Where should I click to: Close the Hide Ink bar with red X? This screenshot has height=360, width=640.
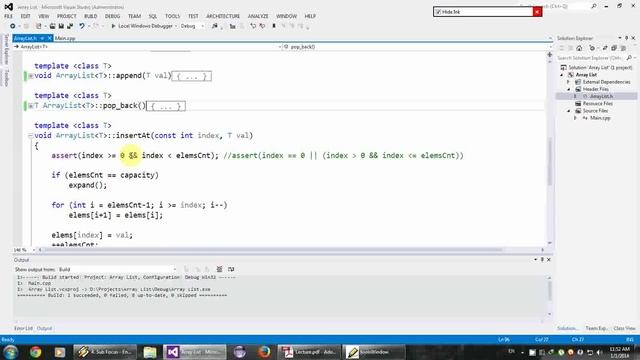click(x=537, y=12)
